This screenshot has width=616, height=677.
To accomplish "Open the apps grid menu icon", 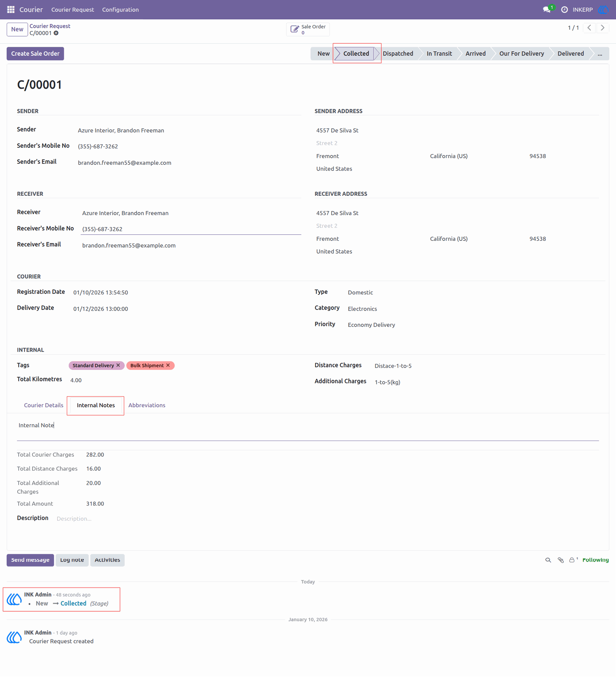I will pyautogui.click(x=11, y=10).
